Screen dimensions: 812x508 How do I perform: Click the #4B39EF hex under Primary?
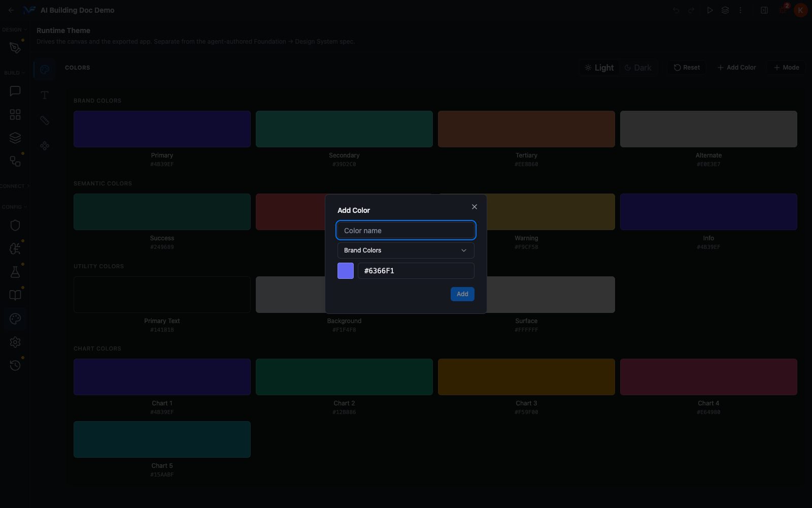pyautogui.click(x=162, y=165)
